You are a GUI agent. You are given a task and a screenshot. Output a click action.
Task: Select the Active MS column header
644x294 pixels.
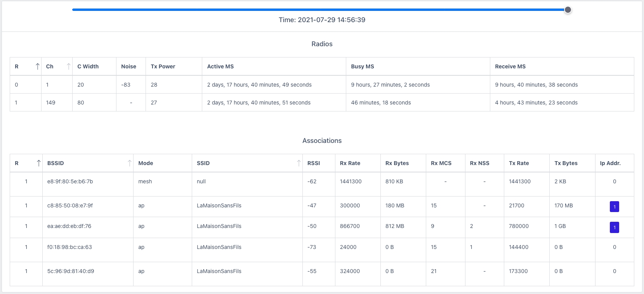point(220,66)
